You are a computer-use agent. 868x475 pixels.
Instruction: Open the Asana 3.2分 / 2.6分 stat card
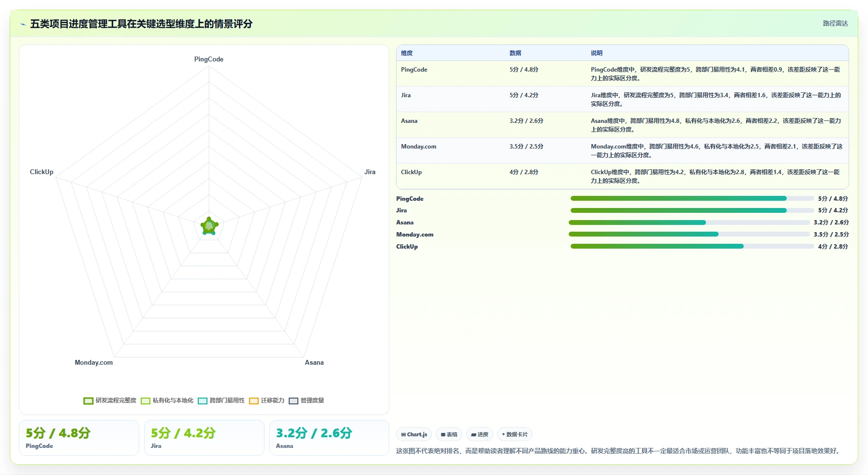click(329, 438)
